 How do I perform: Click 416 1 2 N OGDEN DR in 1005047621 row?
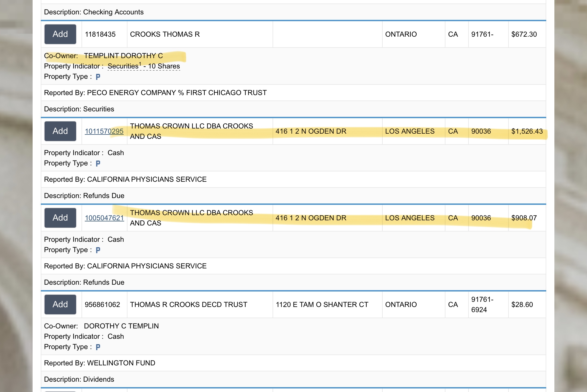[x=311, y=218]
